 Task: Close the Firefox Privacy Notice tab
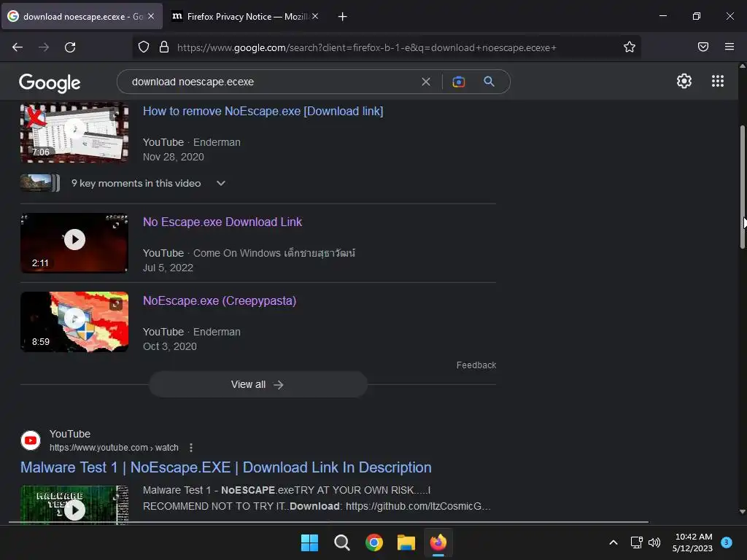(x=315, y=16)
